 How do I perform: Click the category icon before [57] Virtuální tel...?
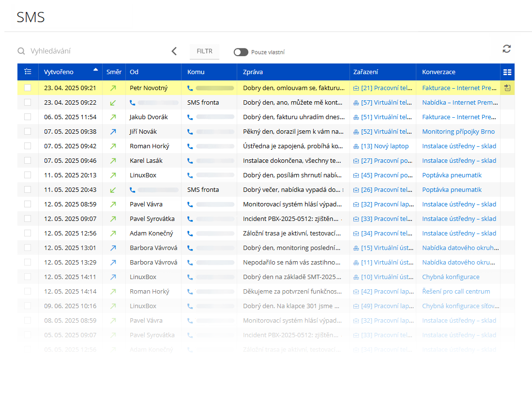point(356,103)
